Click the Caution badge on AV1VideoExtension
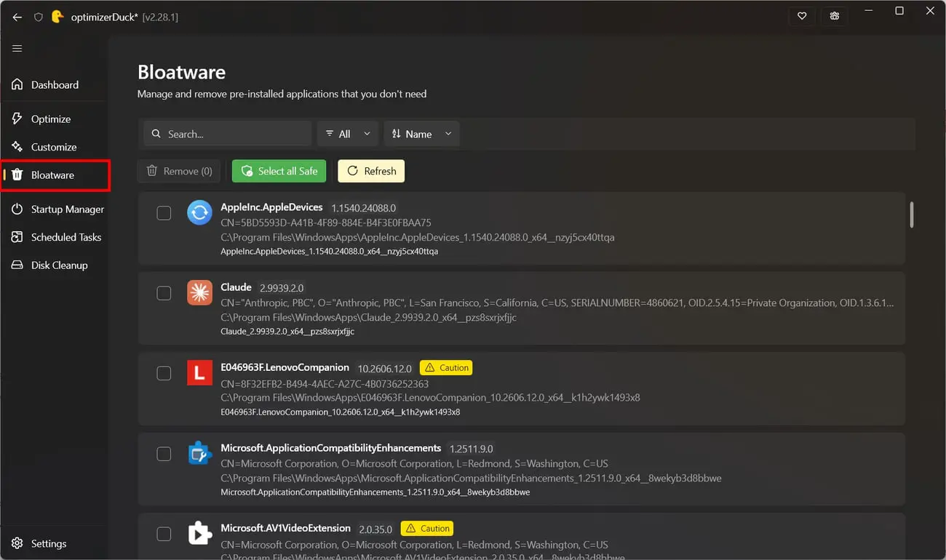 pos(427,529)
